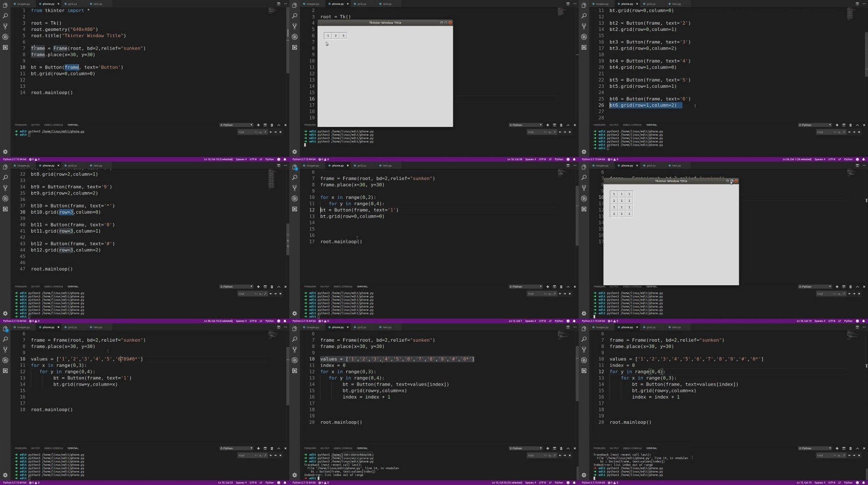Toggle Whole Word in bt6.grid panel terminal find
Image resolution: width=868 pixels, height=485 pixels.
[839, 132]
